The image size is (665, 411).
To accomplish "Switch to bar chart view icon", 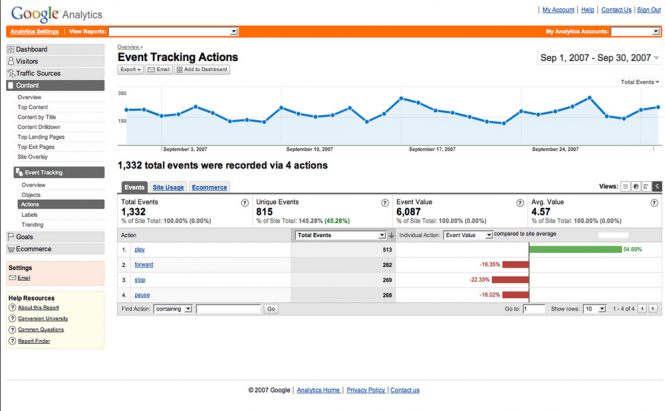I will click(x=646, y=186).
